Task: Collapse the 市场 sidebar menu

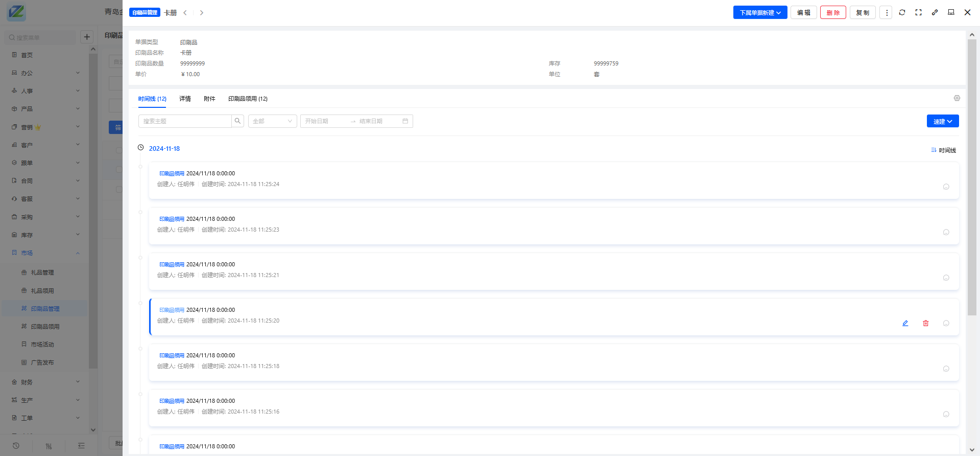Action: [x=45, y=253]
